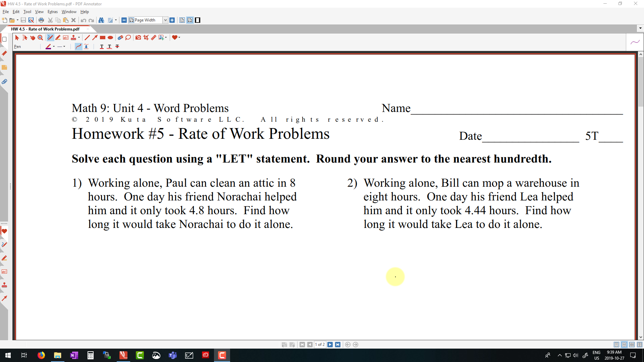Open the View menu
644x362 pixels.
pos(39,12)
